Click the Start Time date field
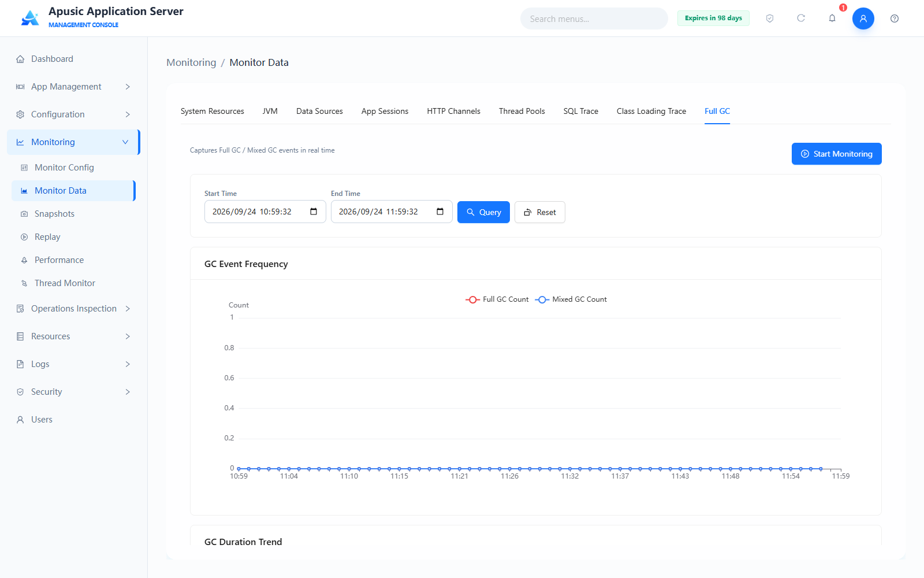Viewport: 924px width, 578px height. point(265,212)
